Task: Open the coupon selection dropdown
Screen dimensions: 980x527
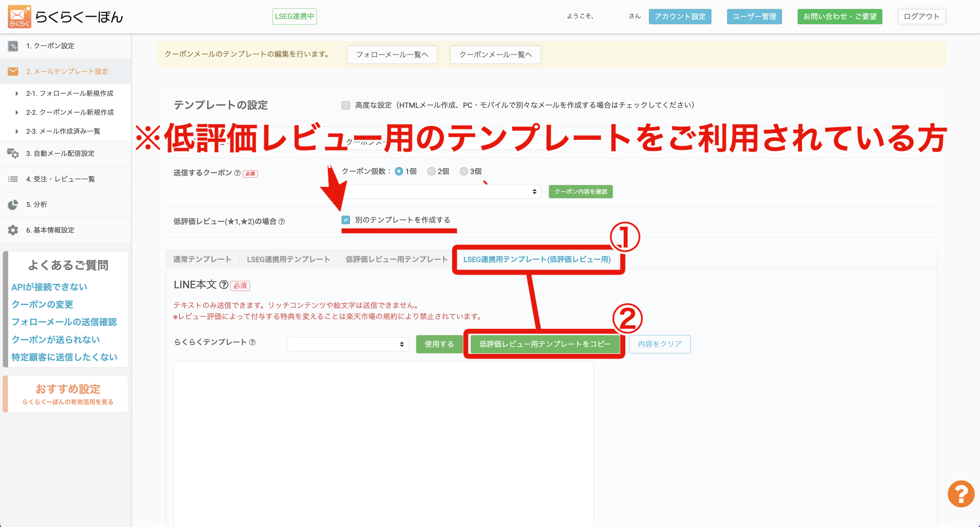Action: pyautogui.click(x=441, y=192)
